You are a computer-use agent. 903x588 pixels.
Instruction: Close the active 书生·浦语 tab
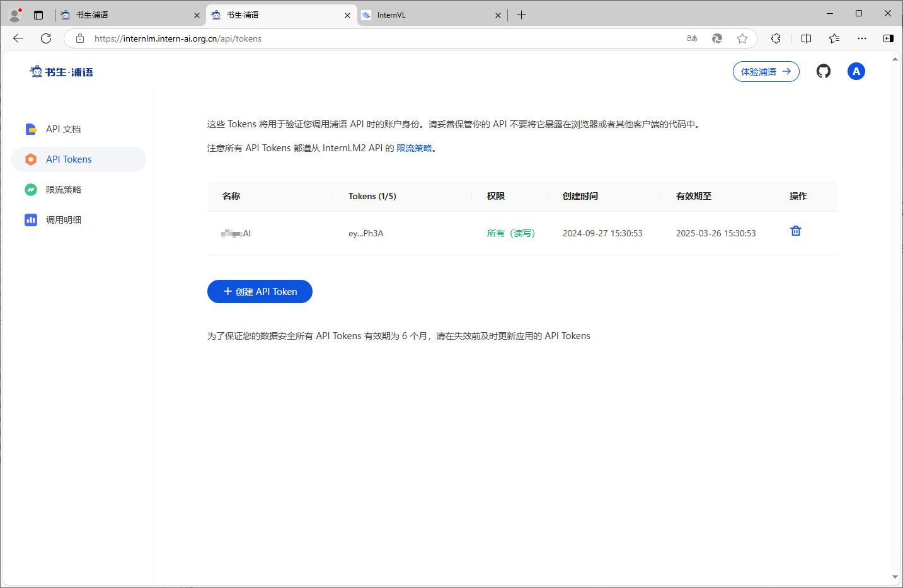click(x=347, y=15)
